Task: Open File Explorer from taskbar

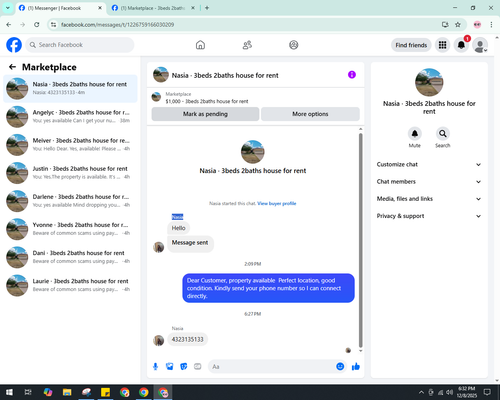Action: (x=67, y=392)
